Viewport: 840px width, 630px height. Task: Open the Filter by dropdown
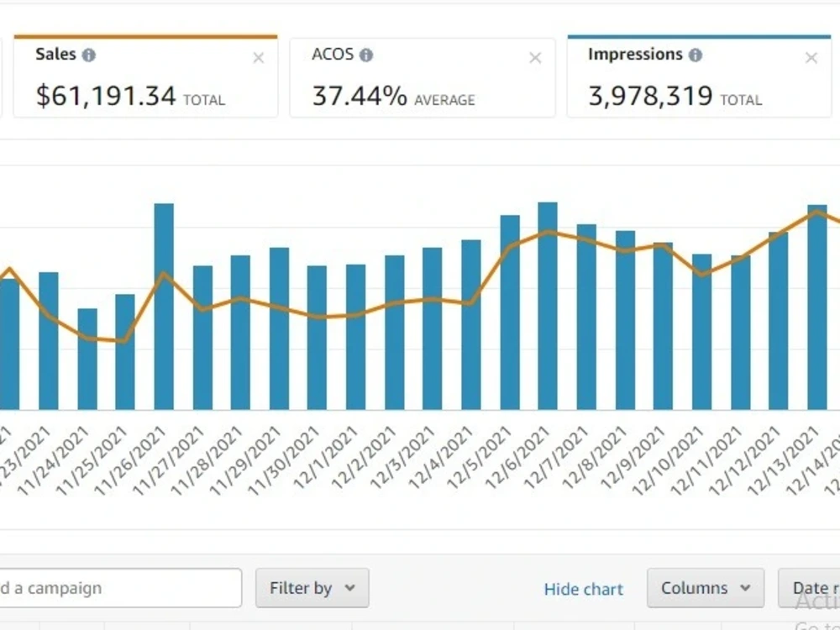pyautogui.click(x=312, y=588)
